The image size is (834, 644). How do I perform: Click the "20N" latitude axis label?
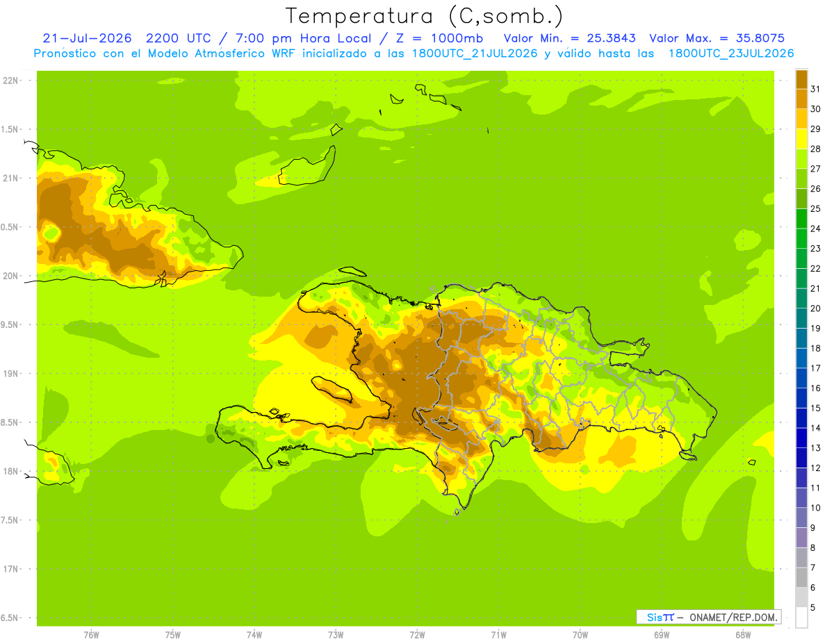(10, 276)
